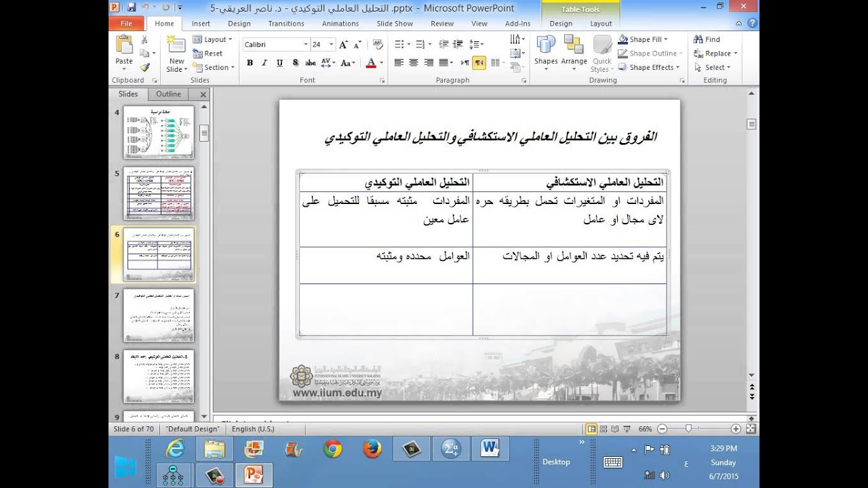868x488 pixels.
Task: Toggle italic formatting
Action: (x=264, y=62)
